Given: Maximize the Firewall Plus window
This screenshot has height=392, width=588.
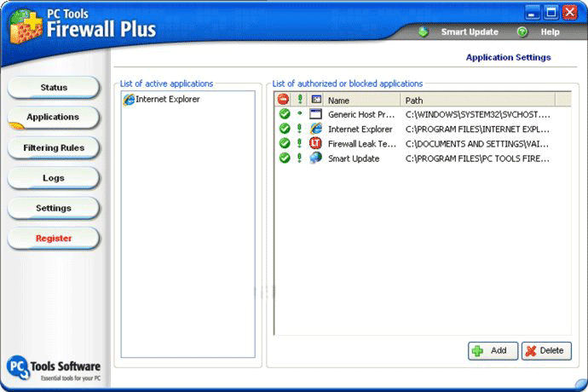Looking at the screenshot, I should pos(551,13).
